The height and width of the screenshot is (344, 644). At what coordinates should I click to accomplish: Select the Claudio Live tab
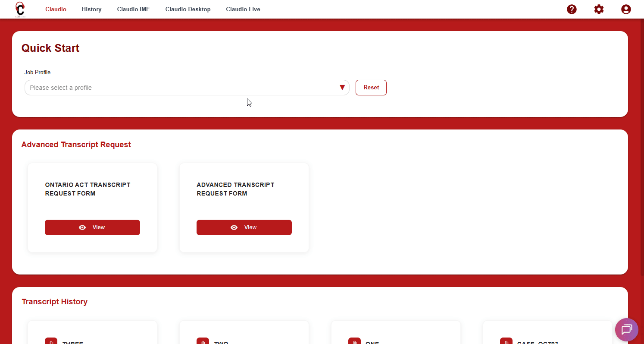coord(243,9)
